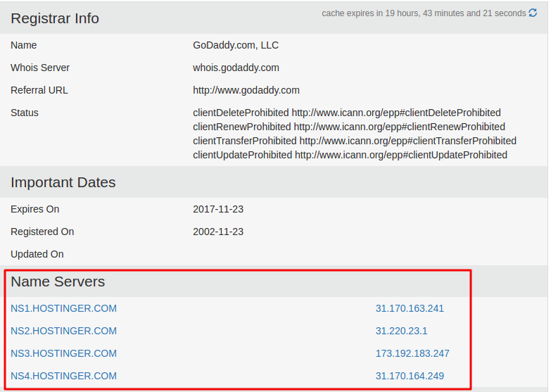
Task: Click the cache expires countdown text
Action: 424,13
